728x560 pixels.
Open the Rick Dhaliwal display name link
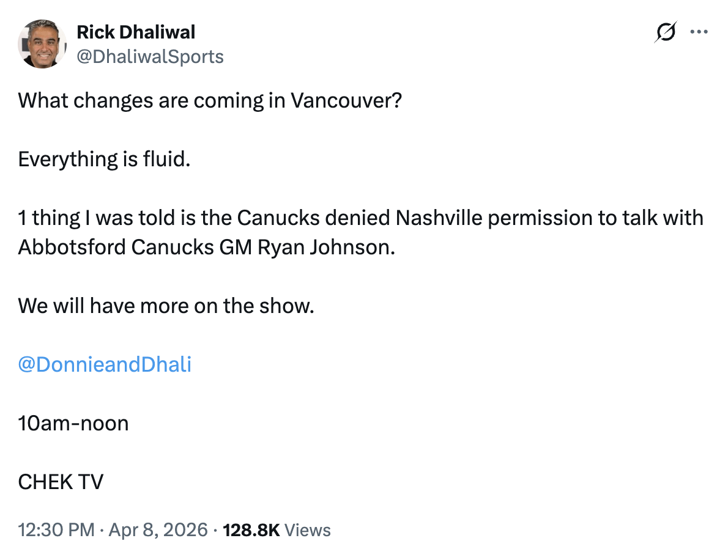(x=136, y=32)
